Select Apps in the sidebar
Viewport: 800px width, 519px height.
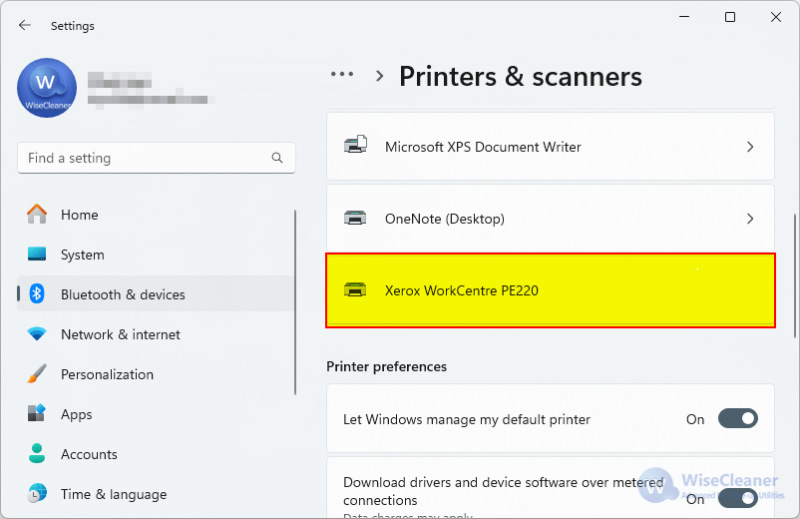(76, 414)
